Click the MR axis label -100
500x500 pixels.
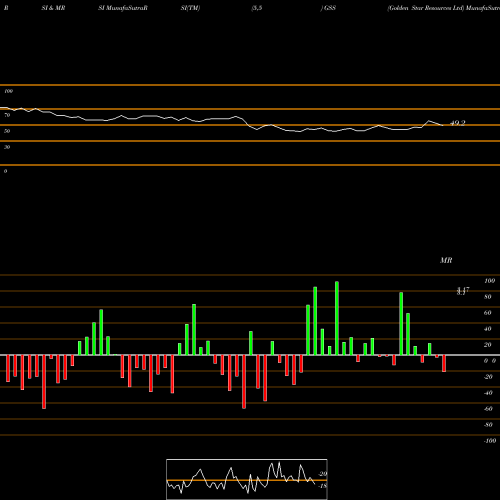(489, 441)
